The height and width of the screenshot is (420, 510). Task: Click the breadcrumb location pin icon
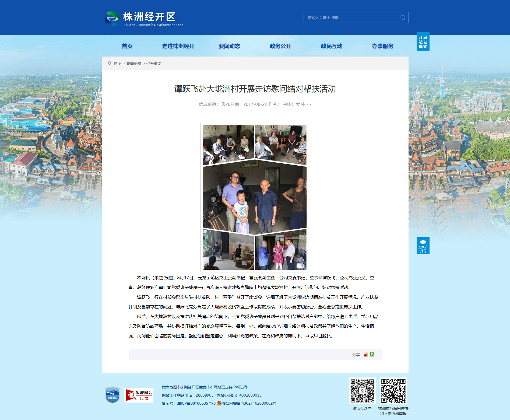coord(110,63)
